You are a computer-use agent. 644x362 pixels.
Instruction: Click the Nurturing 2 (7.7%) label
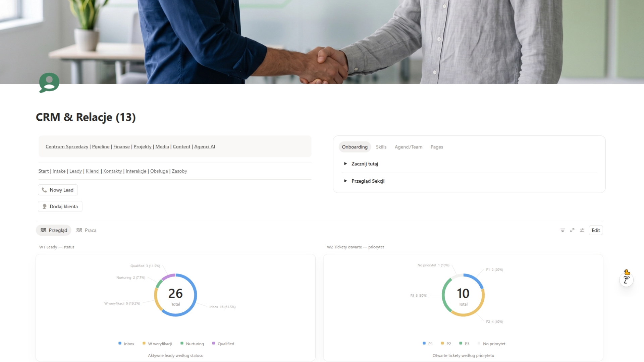131,278
